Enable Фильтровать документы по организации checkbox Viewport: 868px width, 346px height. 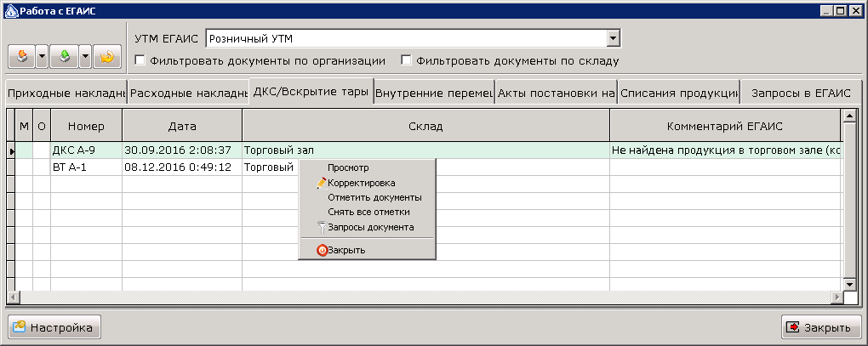140,60
